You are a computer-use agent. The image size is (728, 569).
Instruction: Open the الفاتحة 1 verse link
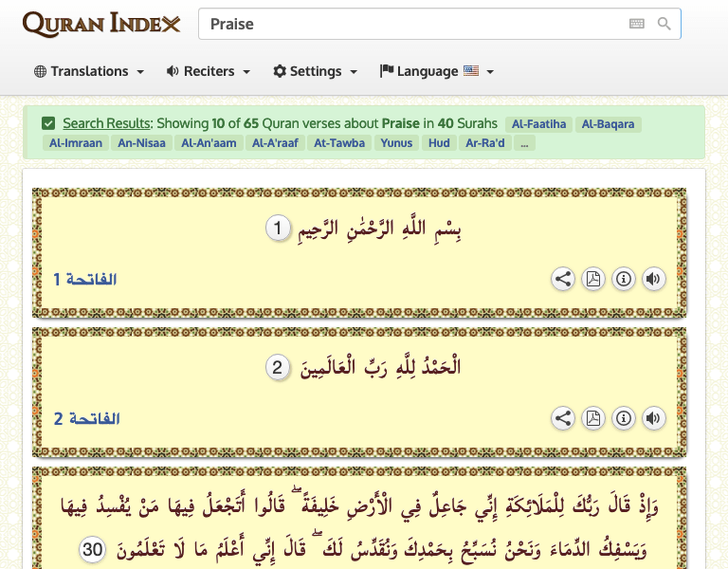[x=85, y=279]
